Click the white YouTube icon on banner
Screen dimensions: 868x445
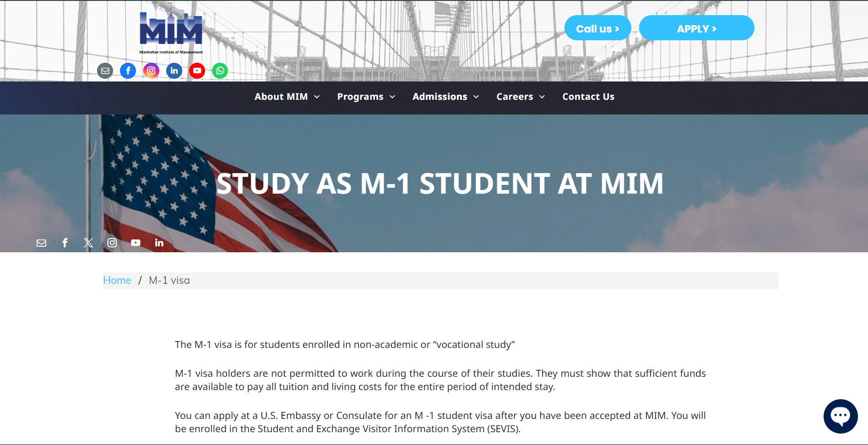click(x=136, y=243)
